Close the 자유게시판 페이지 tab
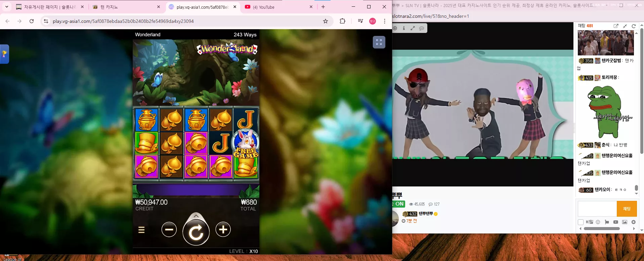This screenshot has width=644, height=261. click(x=82, y=7)
